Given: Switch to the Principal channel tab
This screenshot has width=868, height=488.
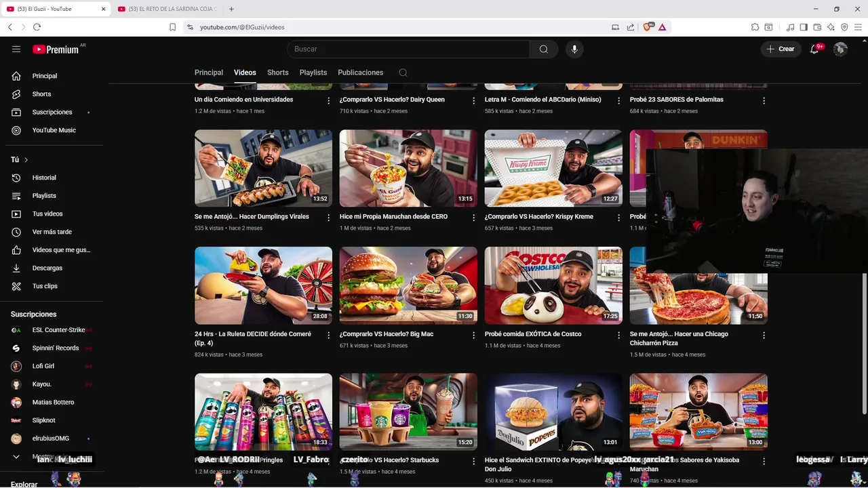Looking at the screenshot, I should click(x=209, y=73).
